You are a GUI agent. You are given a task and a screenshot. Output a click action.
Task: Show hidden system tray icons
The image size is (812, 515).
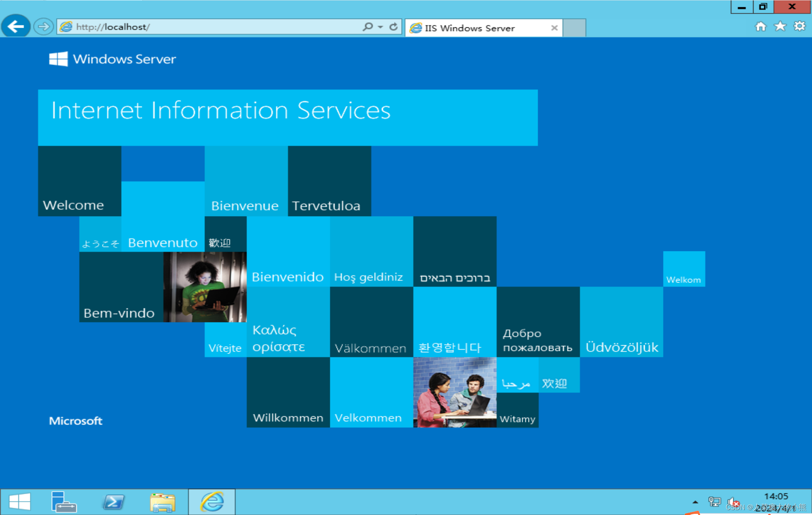point(695,502)
